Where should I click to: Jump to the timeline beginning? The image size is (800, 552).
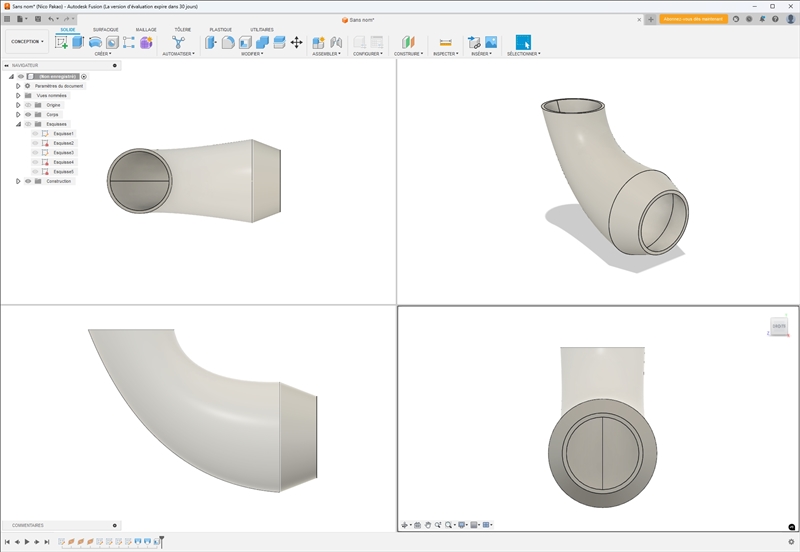(7, 542)
